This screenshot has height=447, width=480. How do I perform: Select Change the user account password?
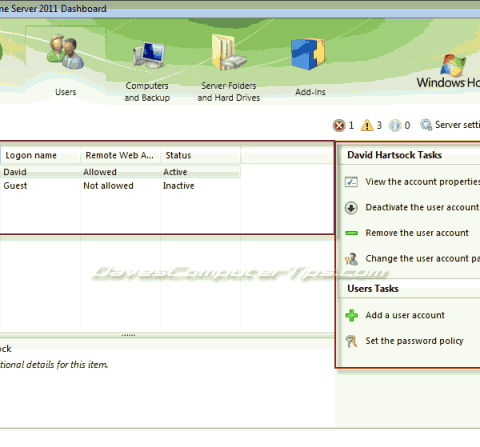(x=423, y=258)
